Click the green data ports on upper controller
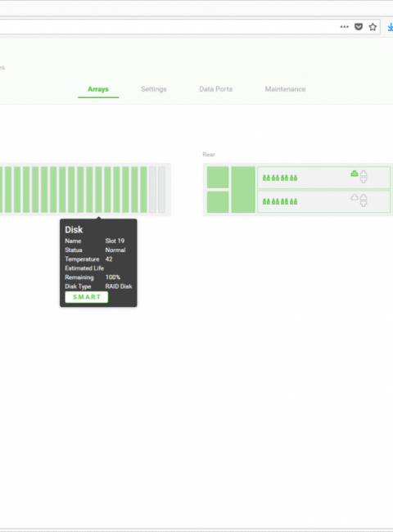Screen dimensions: 393x532 [x=280, y=178]
